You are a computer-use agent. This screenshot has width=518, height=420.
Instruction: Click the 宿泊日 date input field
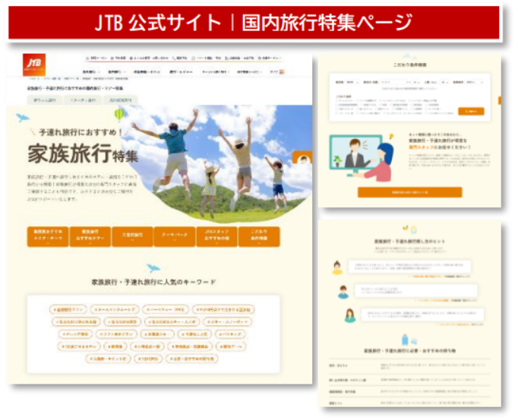(x=392, y=82)
